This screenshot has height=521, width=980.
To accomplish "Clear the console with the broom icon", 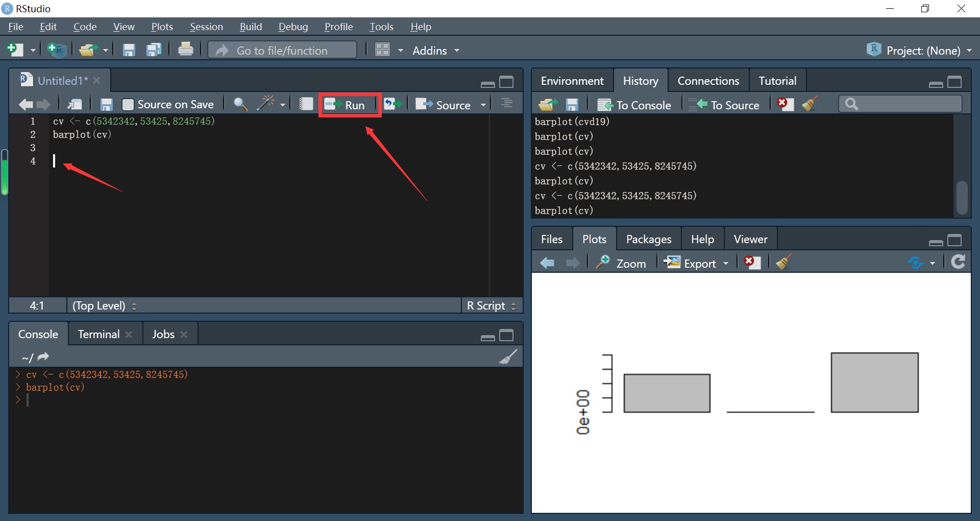I will coord(508,357).
